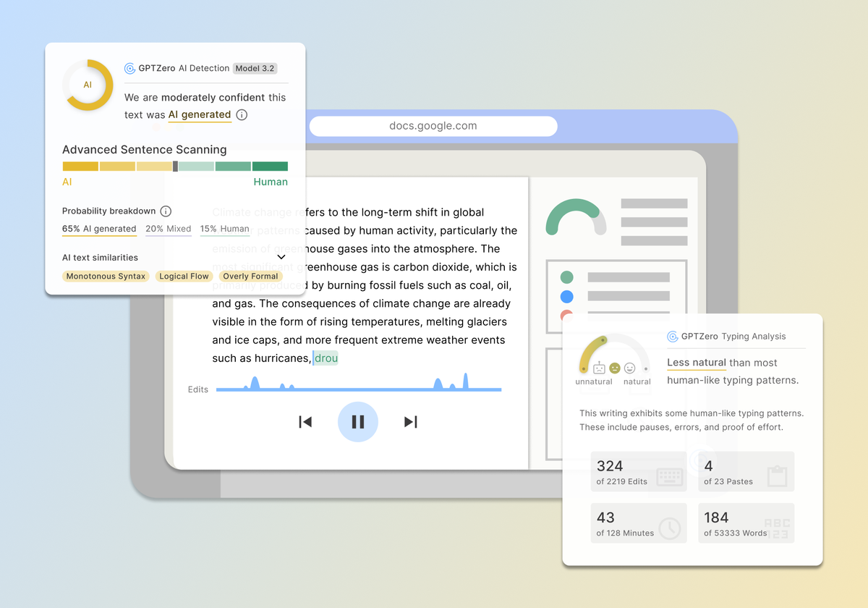Skip to the previous edit
The width and height of the screenshot is (868, 608).
[x=305, y=422]
